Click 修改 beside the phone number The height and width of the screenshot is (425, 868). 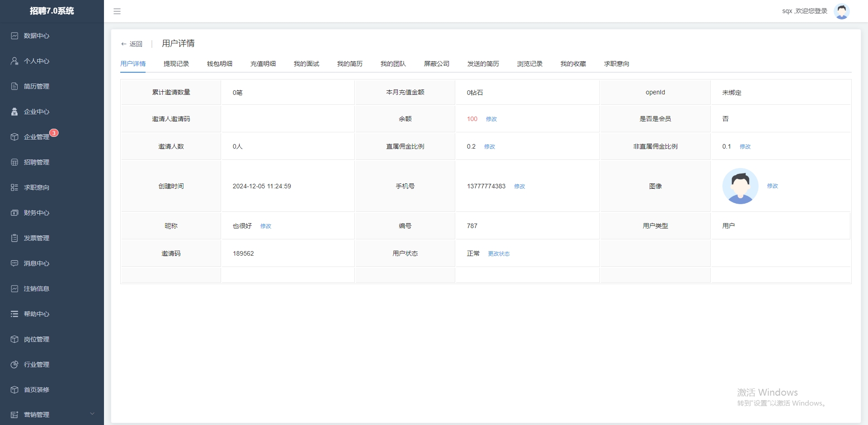pos(519,186)
